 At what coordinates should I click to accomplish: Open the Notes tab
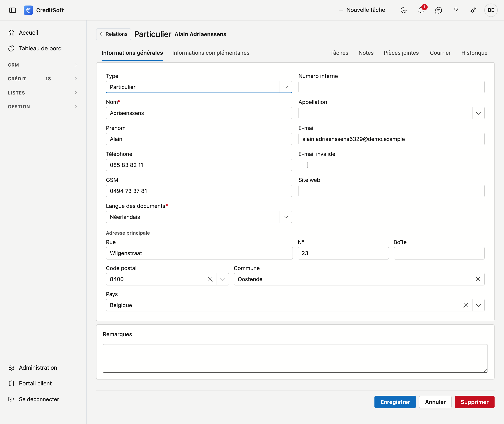[x=366, y=53]
